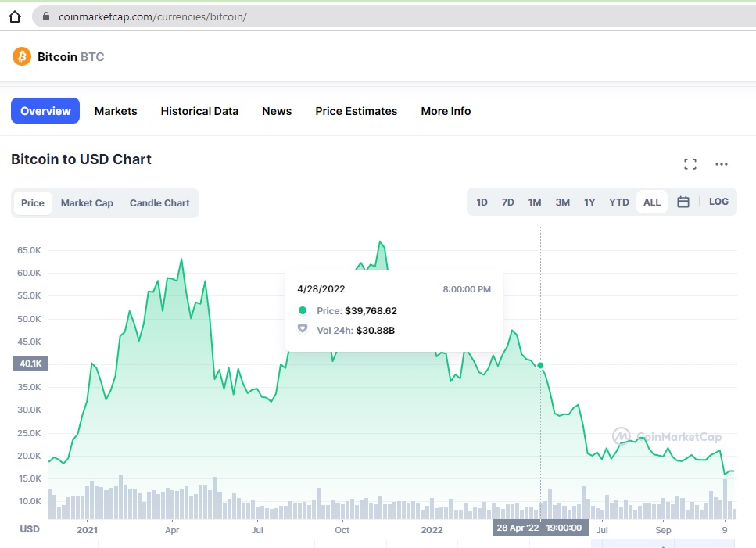Click the 20.0K y-axis label
Viewport: 756px width, 548px height.
tap(29, 456)
